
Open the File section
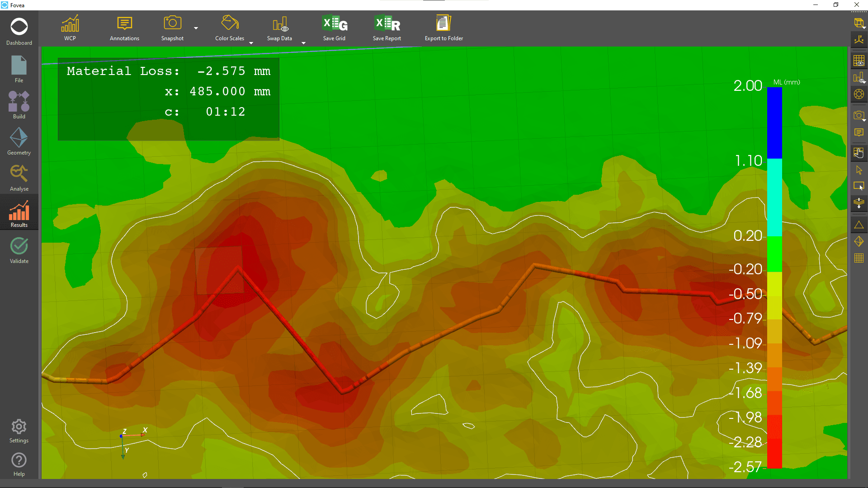19,69
